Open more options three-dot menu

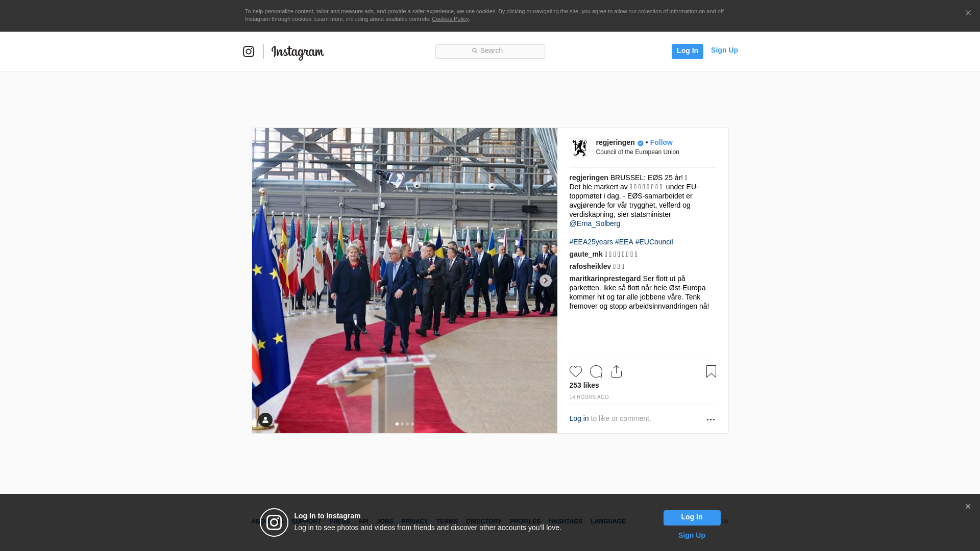(x=710, y=419)
